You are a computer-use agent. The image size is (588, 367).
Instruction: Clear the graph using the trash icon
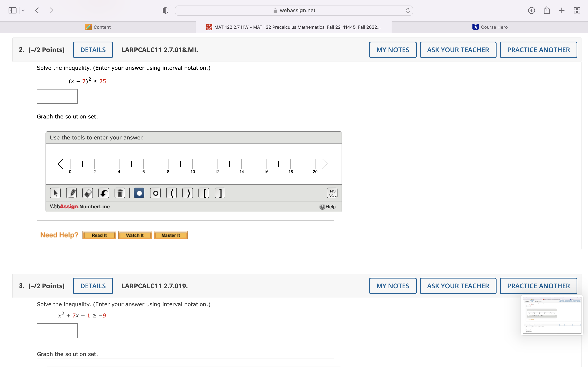click(x=120, y=193)
